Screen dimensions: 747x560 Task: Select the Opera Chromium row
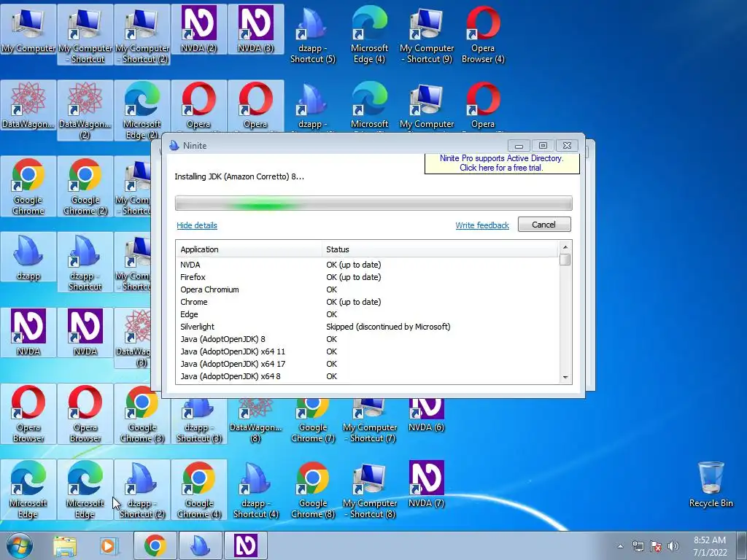click(367, 289)
